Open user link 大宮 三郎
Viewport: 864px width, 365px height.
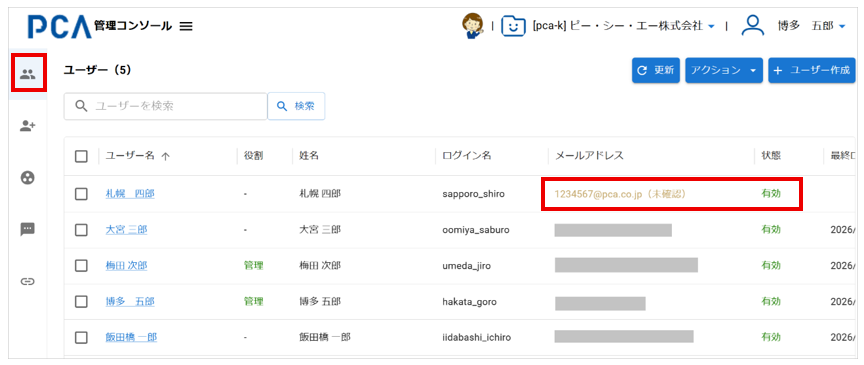pos(126,230)
